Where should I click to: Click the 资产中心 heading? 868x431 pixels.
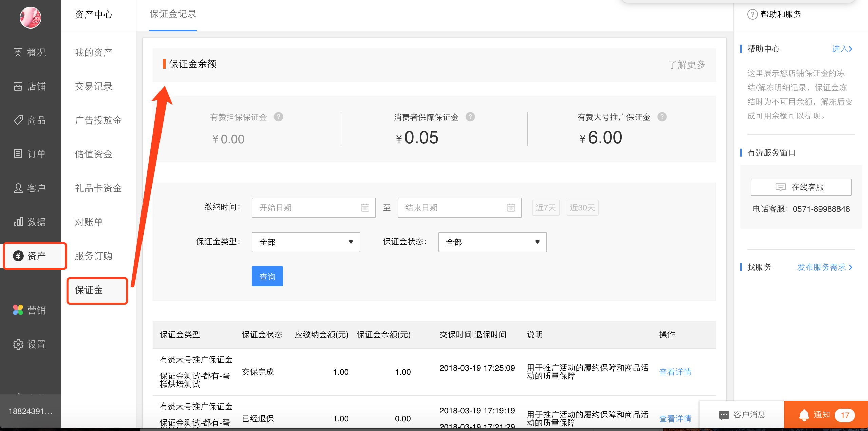point(94,14)
